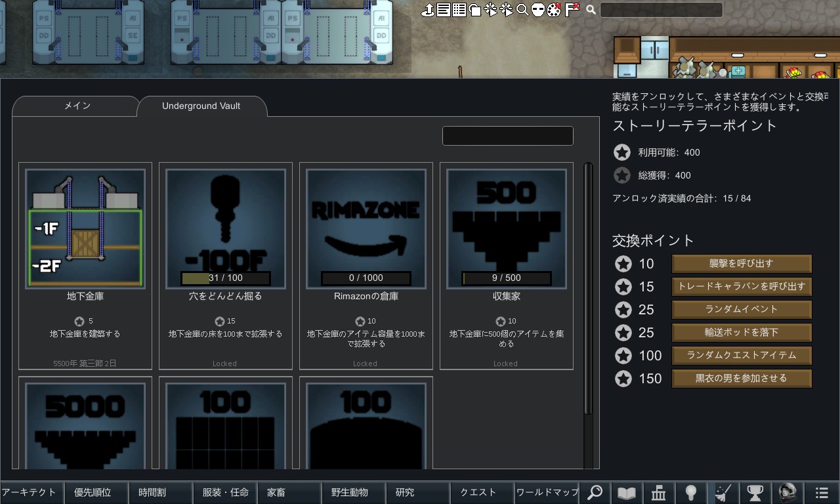Open the 研究 research menu

418,492
